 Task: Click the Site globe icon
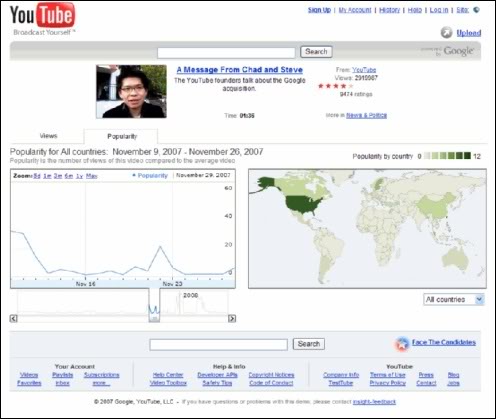tap(477, 10)
